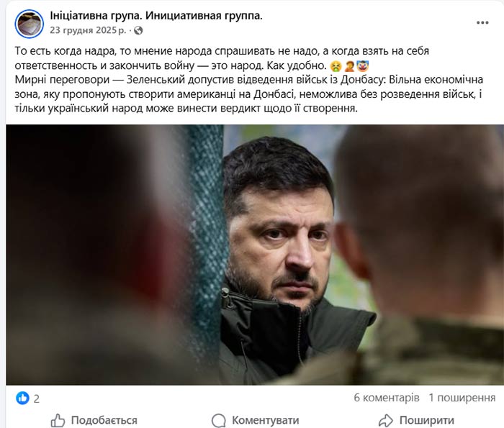View the 1 поширення shares link
This screenshot has height=428, width=504.
click(462, 398)
